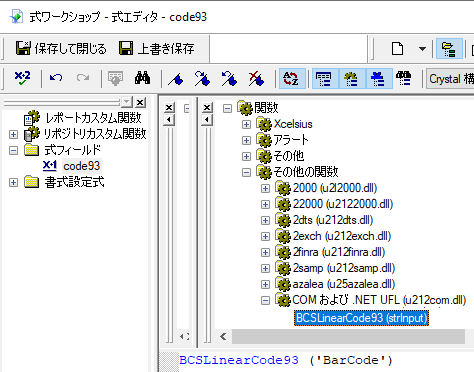Click the 式フィールド folder icon
The image size is (474, 372).
pos(32,150)
